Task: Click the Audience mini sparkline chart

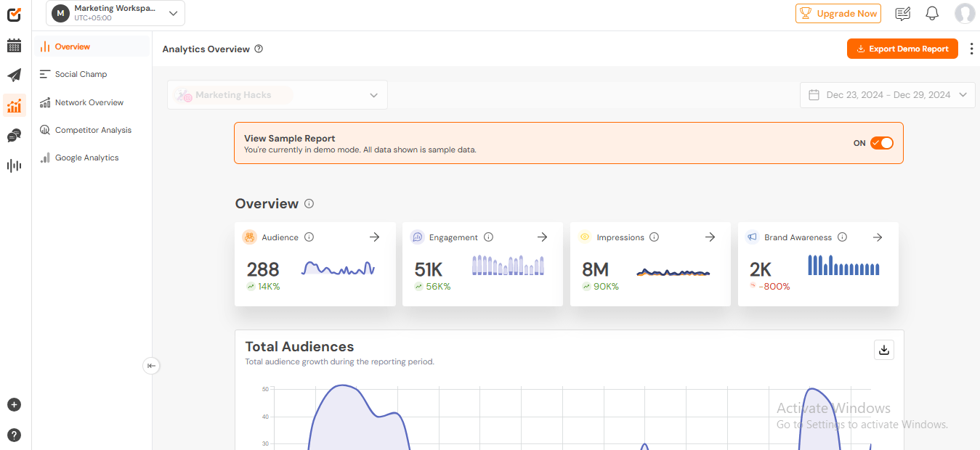Action: (x=338, y=269)
